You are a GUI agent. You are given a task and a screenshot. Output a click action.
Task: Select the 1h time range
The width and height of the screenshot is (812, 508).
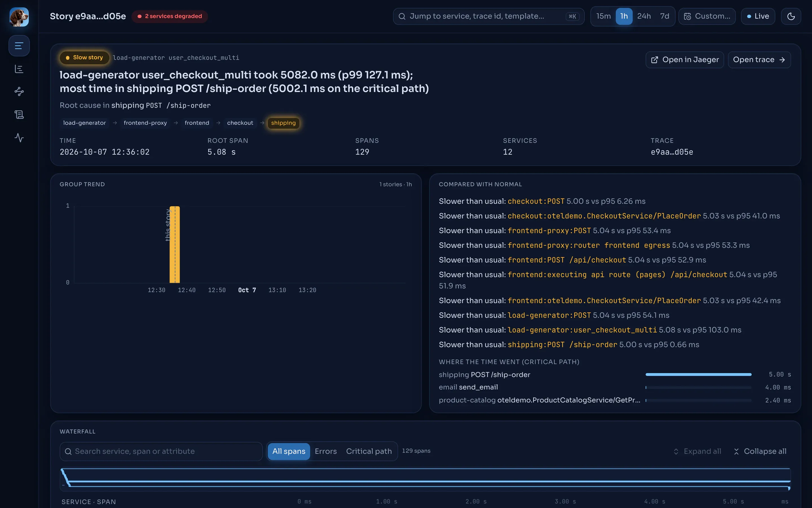[x=624, y=16]
